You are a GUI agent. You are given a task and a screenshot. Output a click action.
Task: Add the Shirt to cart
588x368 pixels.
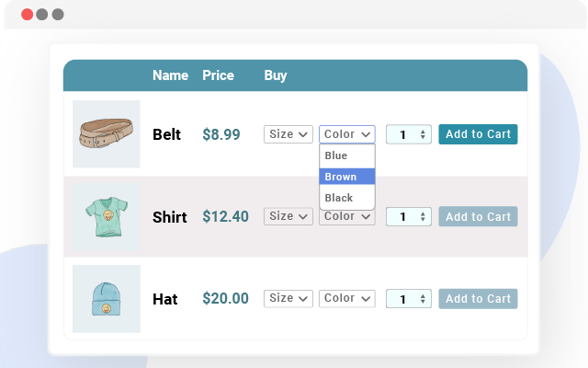click(x=478, y=217)
